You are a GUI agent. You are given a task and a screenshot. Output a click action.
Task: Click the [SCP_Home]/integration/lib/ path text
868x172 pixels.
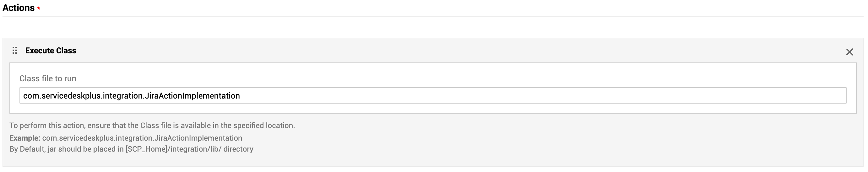[173, 149]
